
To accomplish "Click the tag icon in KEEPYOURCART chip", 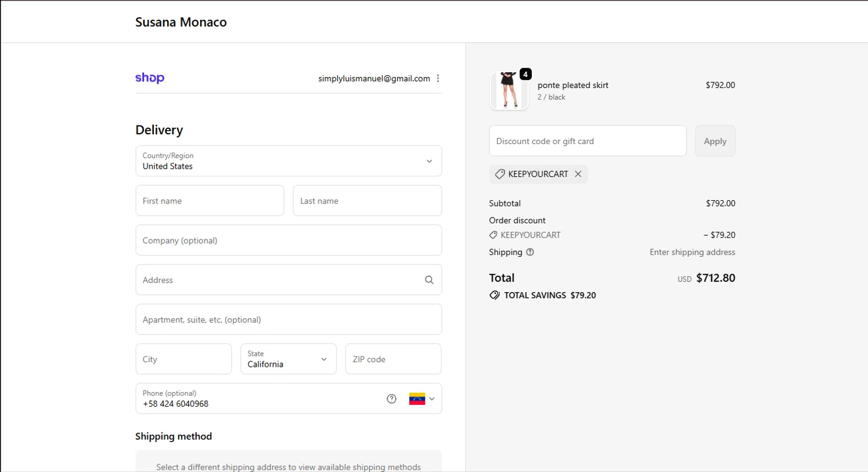I will click(500, 174).
